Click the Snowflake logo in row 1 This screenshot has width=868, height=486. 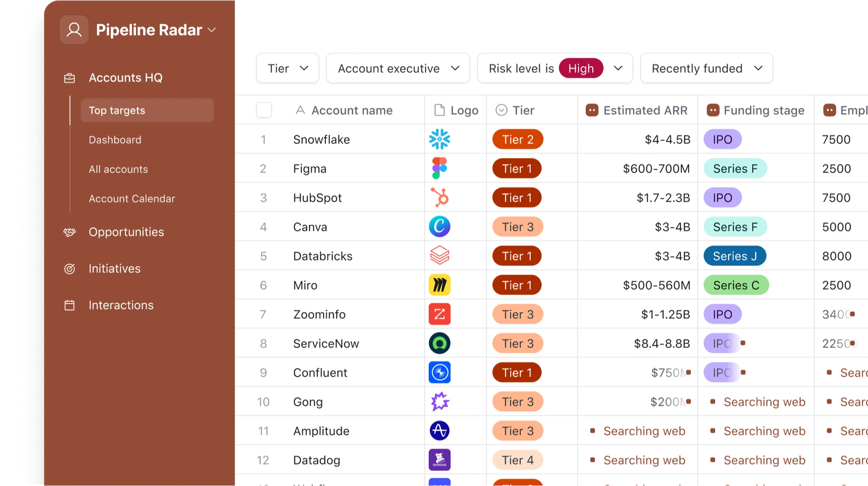[439, 139]
